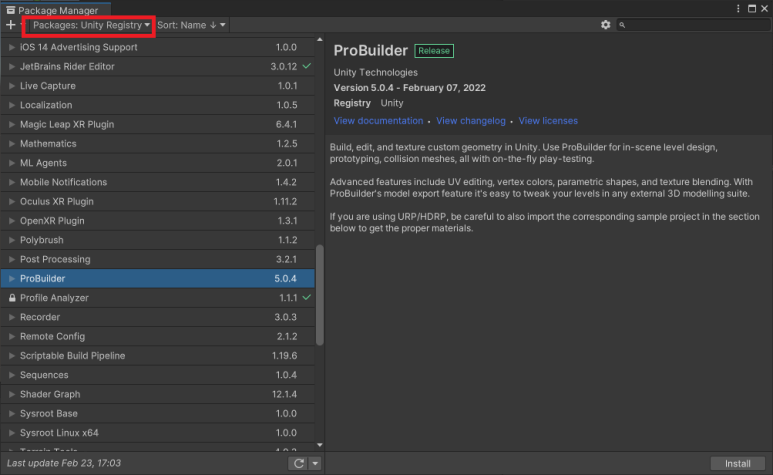Select the OpenXR Plugin package
This screenshot has height=475, width=773.
pyautogui.click(x=158, y=221)
